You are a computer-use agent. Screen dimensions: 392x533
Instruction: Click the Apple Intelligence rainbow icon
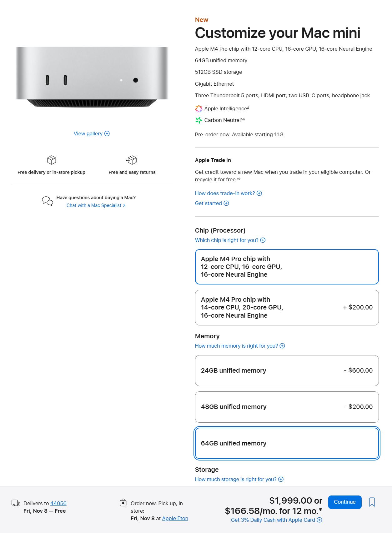199,109
